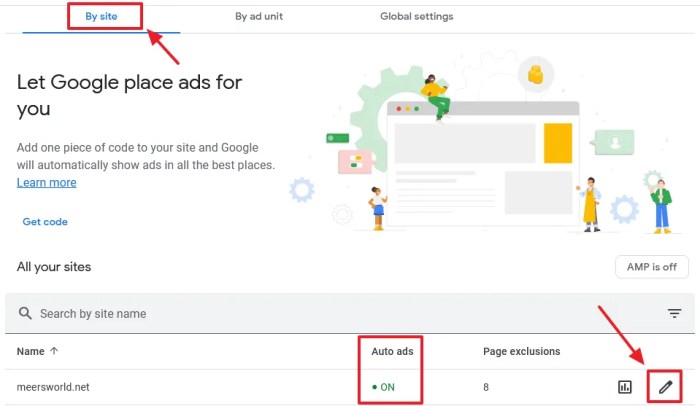This screenshot has height=406, width=700.
Task: Click the All your sites heading
Action: (54, 267)
